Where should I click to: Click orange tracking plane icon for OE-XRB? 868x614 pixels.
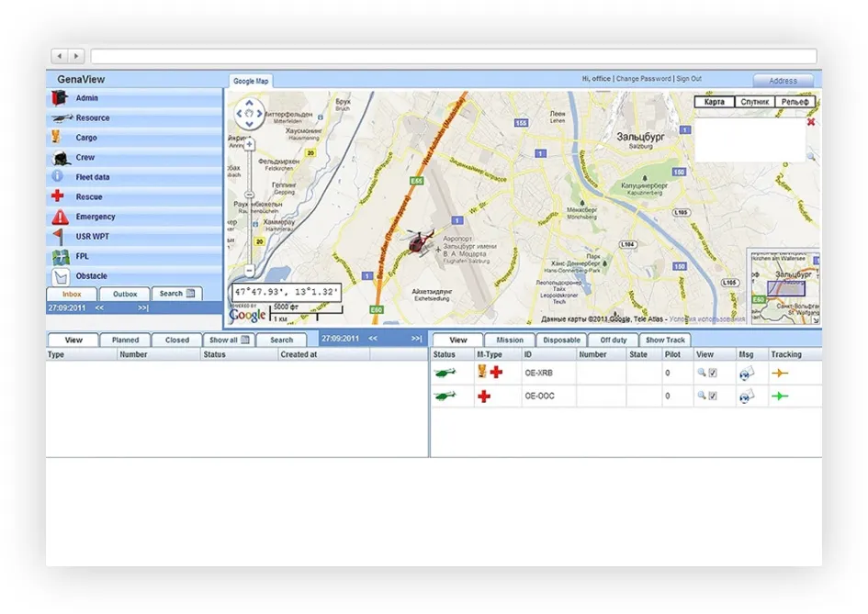click(780, 374)
